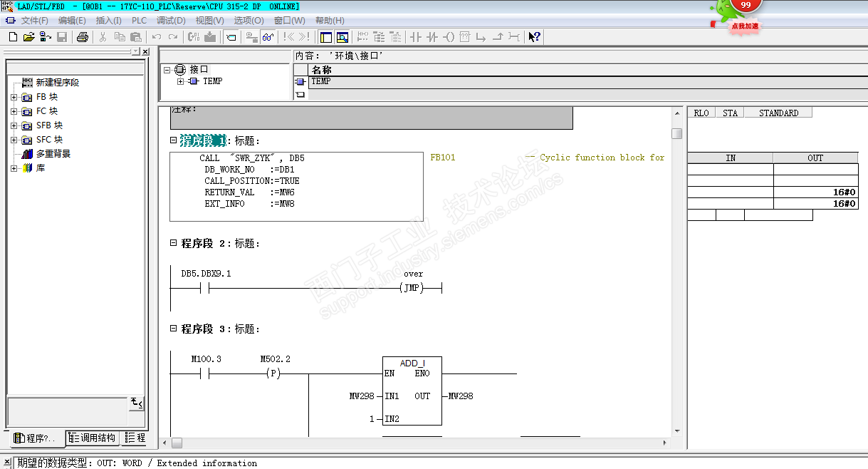Click the Open branch icon
868x469 pixels.
pyautogui.click(x=481, y=37)
